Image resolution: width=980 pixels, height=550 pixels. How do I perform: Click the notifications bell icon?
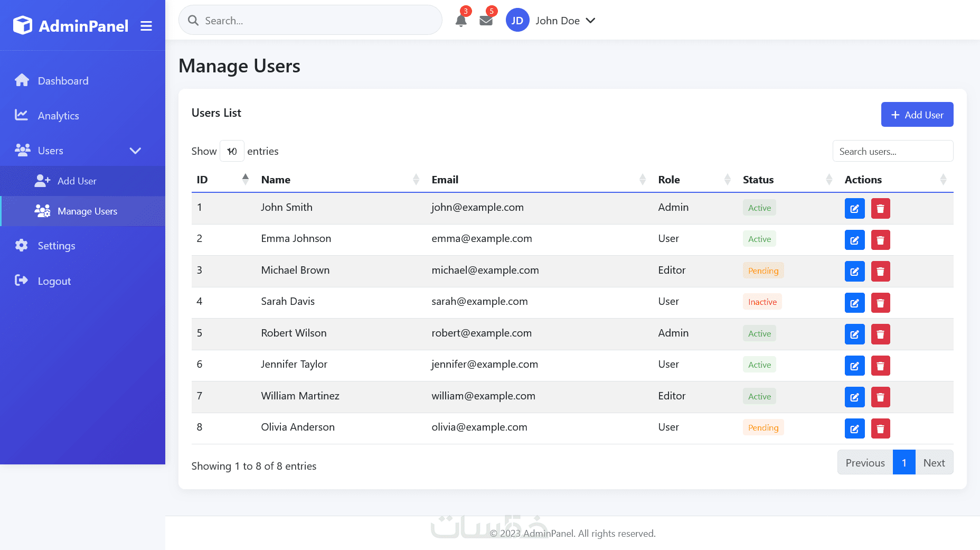click(x=460, y=21)
